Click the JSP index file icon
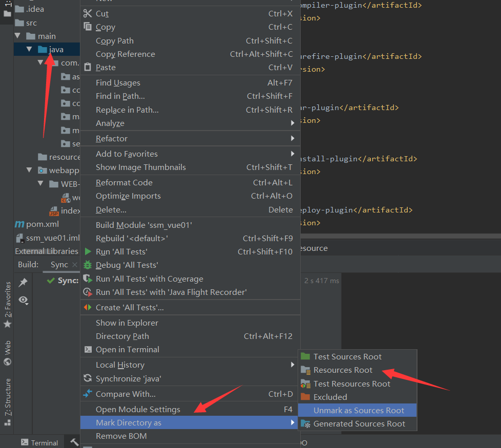The image size is (501, 448). [x=54, y=211]
